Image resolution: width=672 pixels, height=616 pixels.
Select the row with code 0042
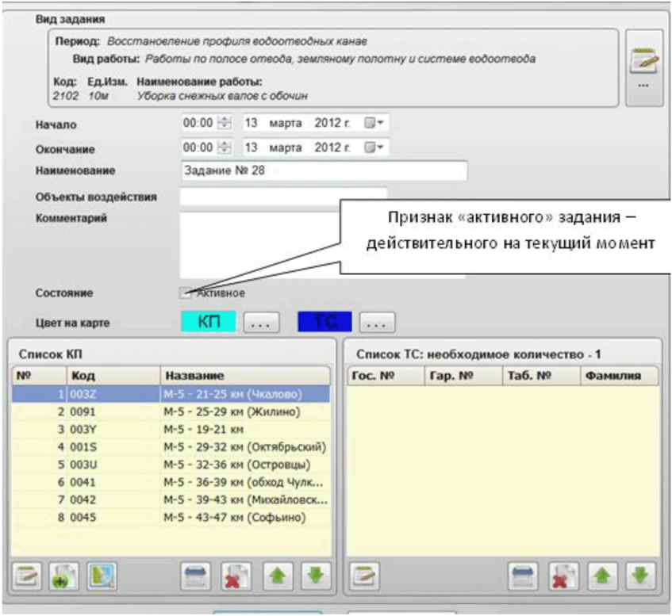pos(171,499)
